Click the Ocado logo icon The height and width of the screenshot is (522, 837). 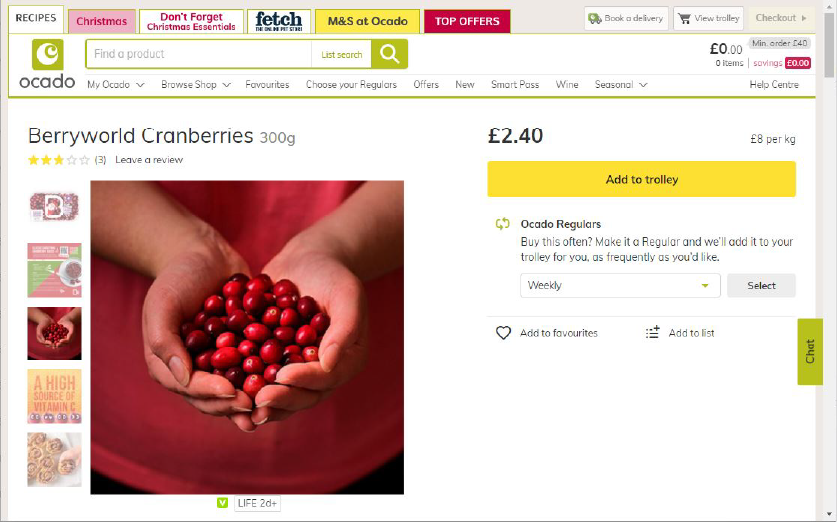coord(47,54)
